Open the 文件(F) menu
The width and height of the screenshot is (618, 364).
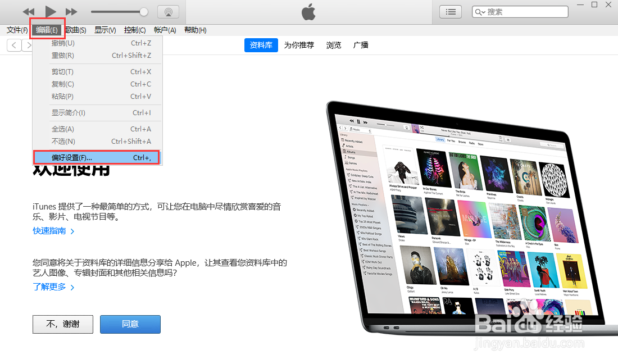(x=17, y=30)
